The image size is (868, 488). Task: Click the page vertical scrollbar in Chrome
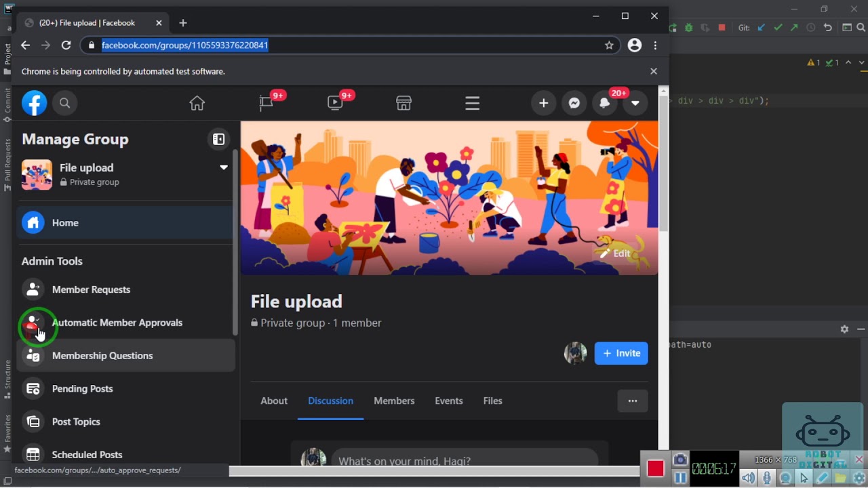(x=664, y=163)
